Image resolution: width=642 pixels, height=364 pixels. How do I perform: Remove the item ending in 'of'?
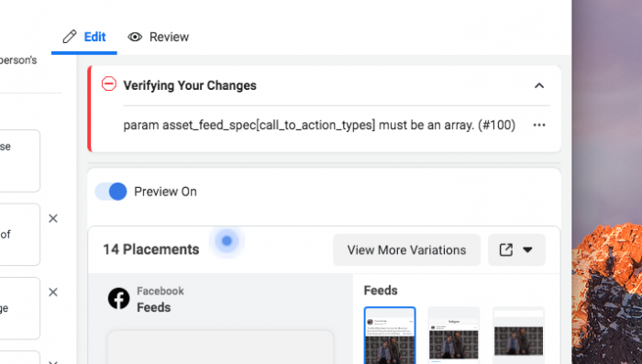point(53,218)
